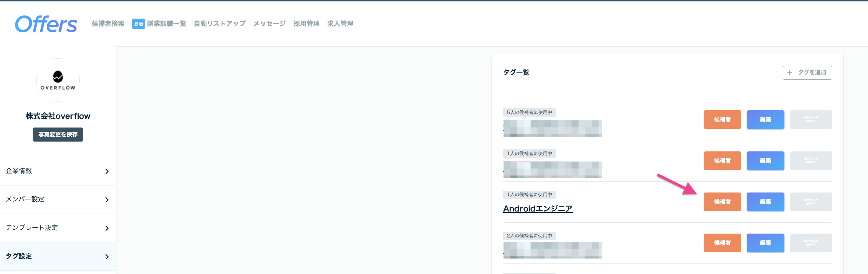Open the Androidエンジニア tag link

[538, 209]
